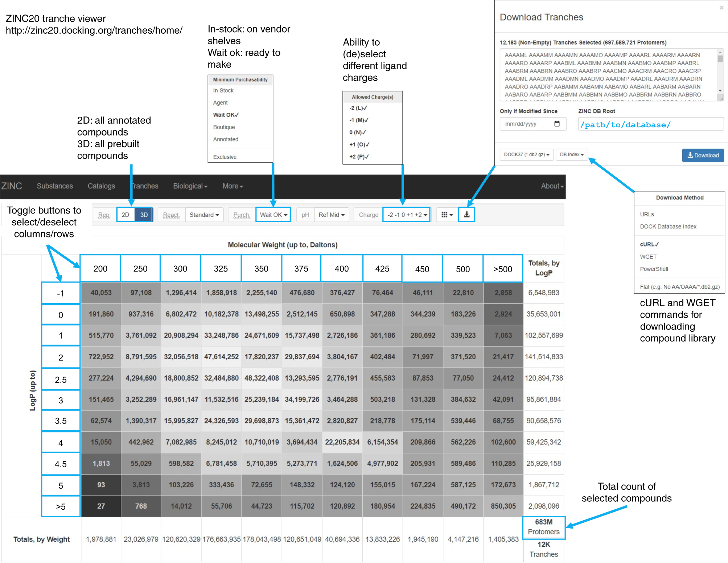Click the ZINC brand link
The width and height of the screenshot is (728, 563).
point(12,186)
